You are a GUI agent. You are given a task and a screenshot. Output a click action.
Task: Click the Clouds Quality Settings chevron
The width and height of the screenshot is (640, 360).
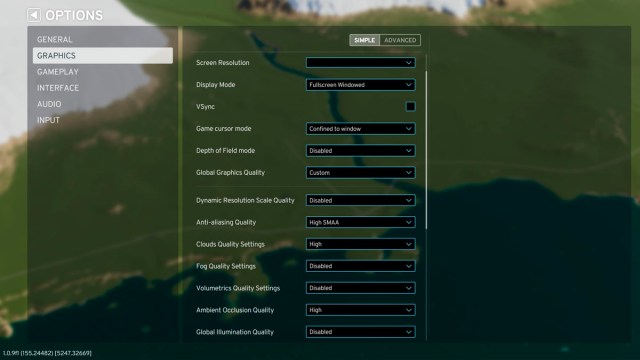(409, 244)
